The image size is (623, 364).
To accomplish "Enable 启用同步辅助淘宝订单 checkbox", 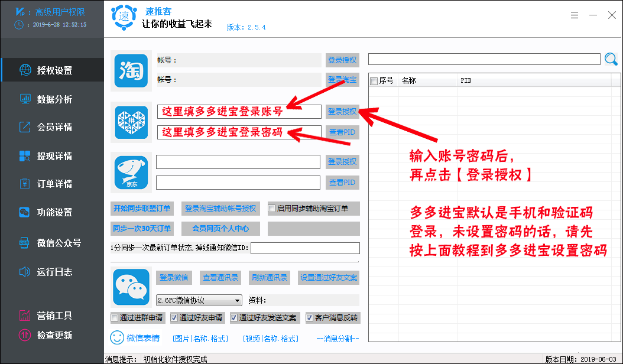I will 272,208.
